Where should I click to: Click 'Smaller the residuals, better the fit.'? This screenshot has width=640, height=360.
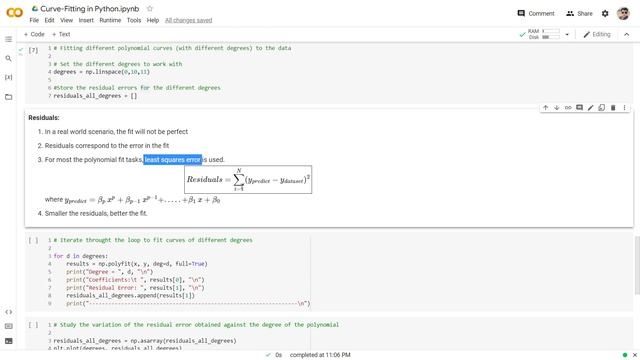[x=96, y=213]
